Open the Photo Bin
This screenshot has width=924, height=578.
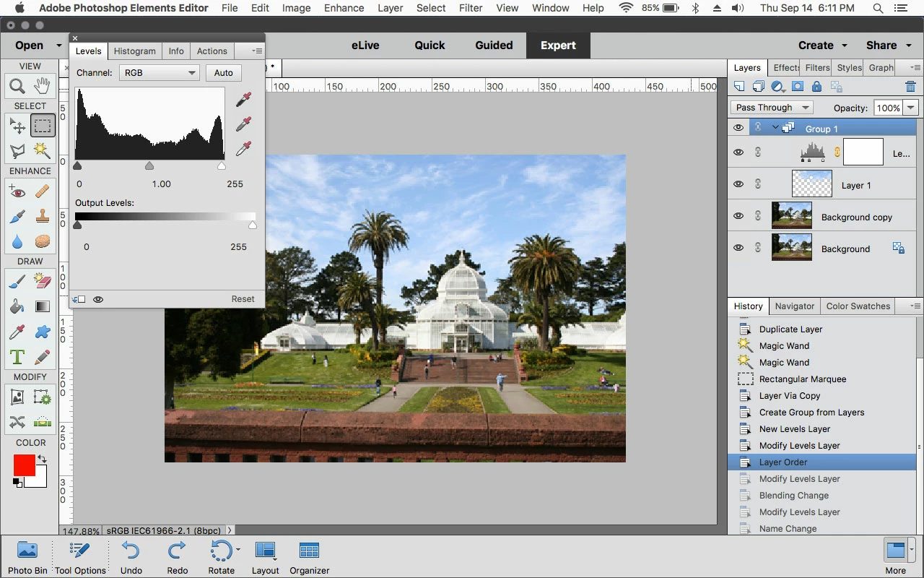(x=27, y=558)
